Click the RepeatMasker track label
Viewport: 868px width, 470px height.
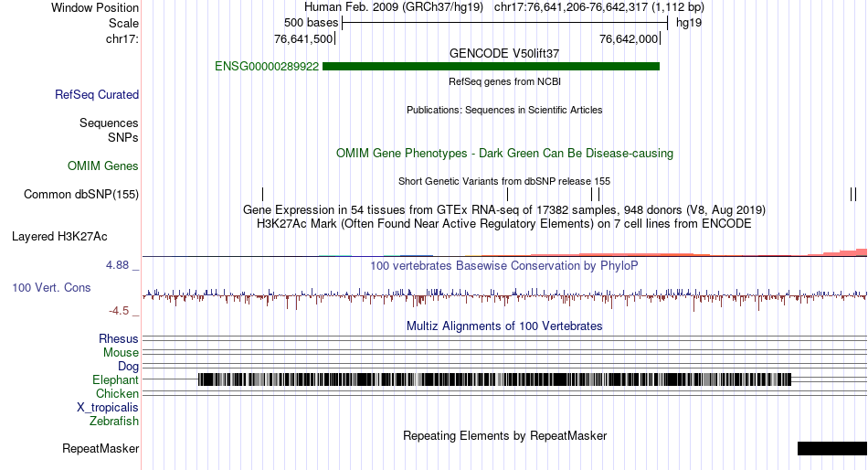[101, 448]
